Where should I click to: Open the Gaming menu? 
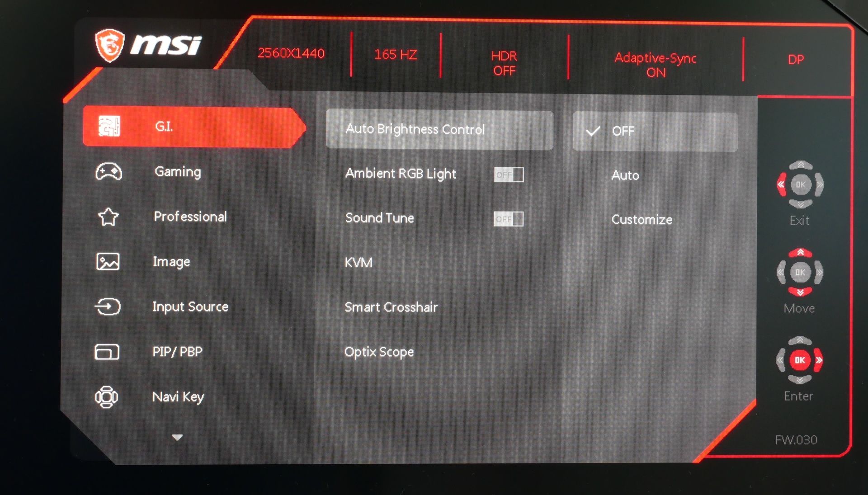click(178, 172)
